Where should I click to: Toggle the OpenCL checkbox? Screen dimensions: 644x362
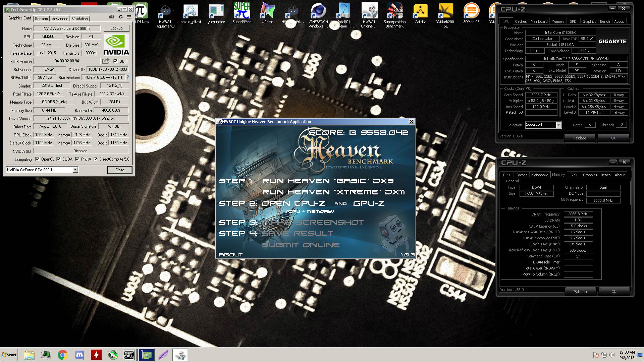coord(37,159)
